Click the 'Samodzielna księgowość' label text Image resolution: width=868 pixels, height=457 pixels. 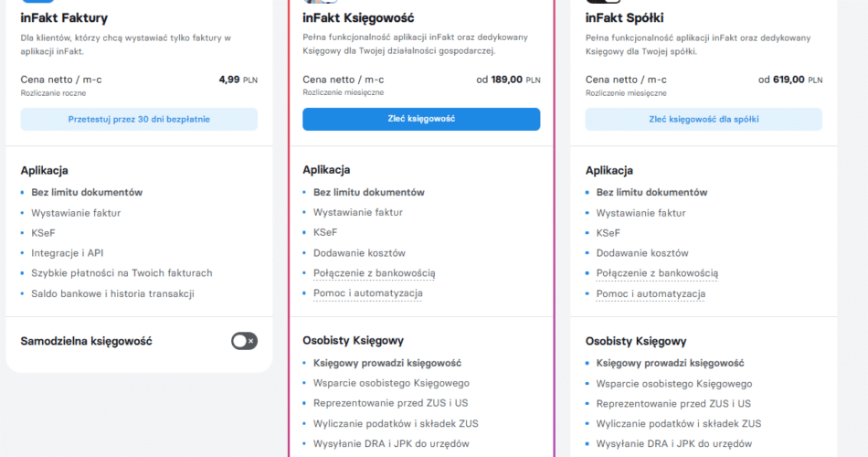pyautogui.click(x=86, y=341)
